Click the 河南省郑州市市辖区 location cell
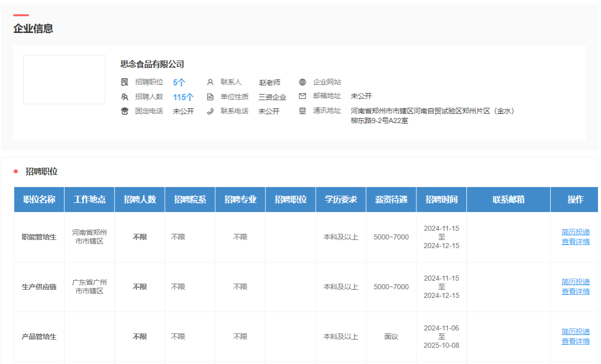This screenshot has height=364, width=601. tap(89, 237)
